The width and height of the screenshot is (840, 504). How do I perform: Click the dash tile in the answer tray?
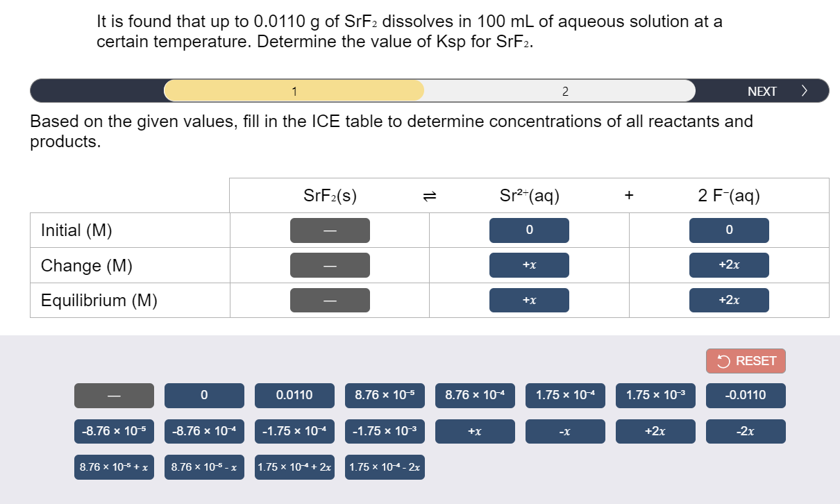point(114,395)
